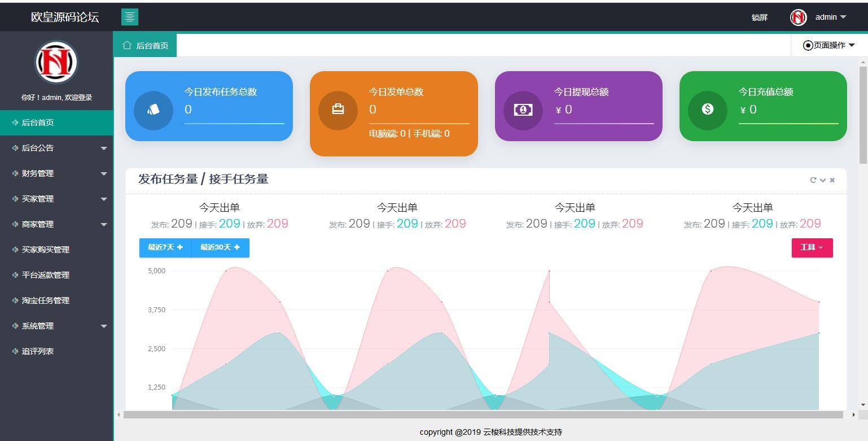Toggle the 锁屏 lock screen option
Image resolution: width=868 pixels, height=441 pixels.
coord(759,17)
